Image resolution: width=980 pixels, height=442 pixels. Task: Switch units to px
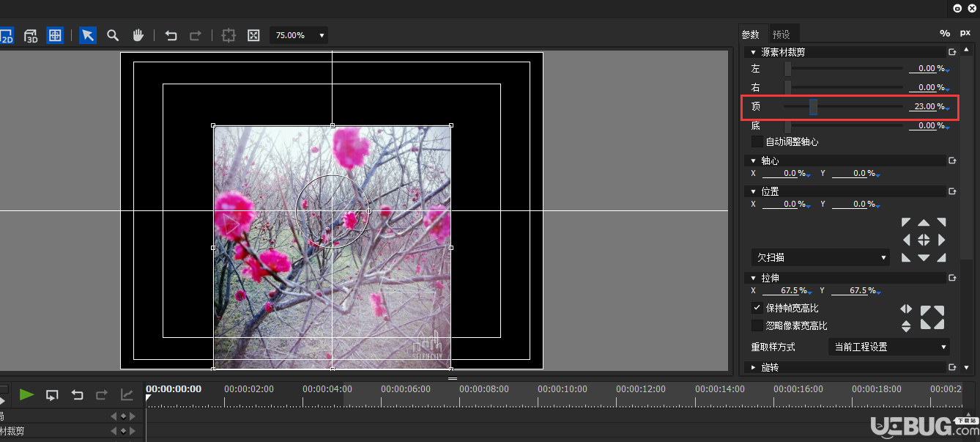965,33
